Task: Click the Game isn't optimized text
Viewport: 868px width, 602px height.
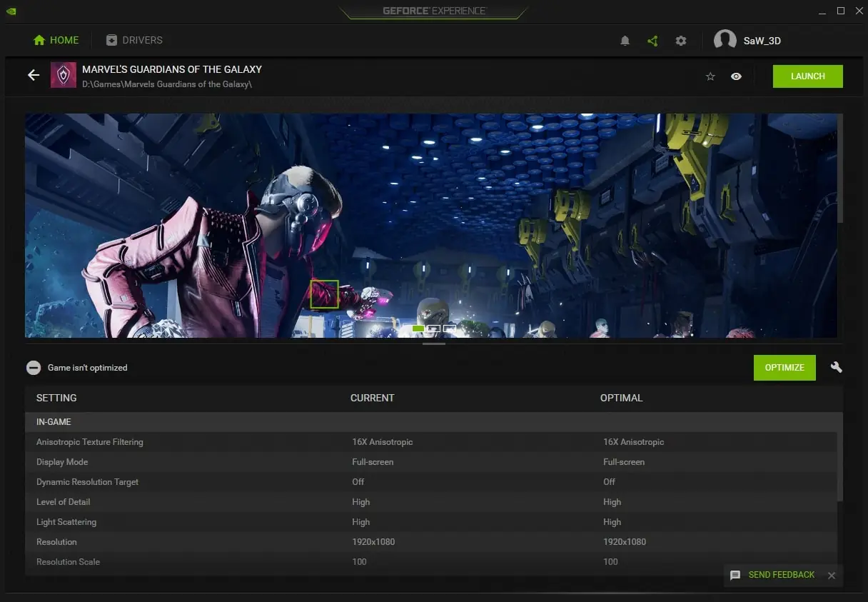Action: pos(88,368)
